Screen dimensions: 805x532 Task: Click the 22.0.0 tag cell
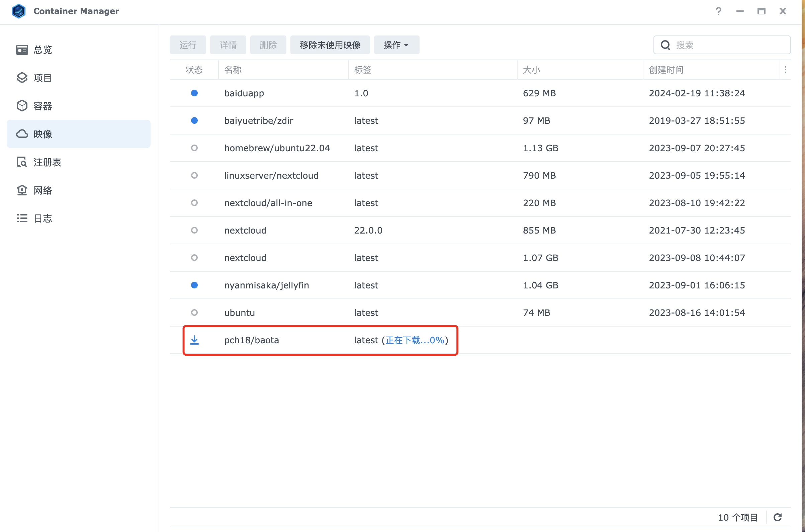coord(368,231)
